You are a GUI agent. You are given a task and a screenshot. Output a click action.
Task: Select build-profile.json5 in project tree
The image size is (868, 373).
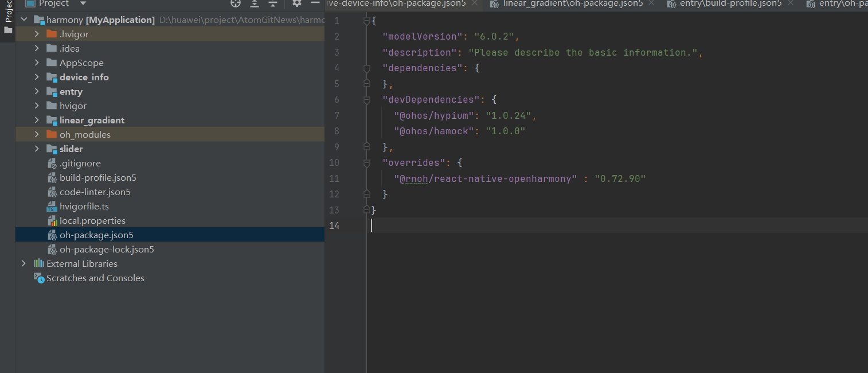point(98,178)
